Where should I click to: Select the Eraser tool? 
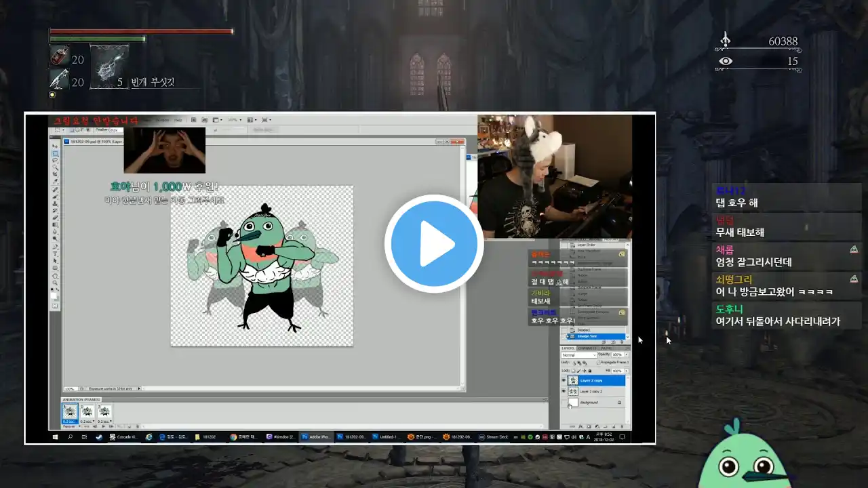click(56, 218)
